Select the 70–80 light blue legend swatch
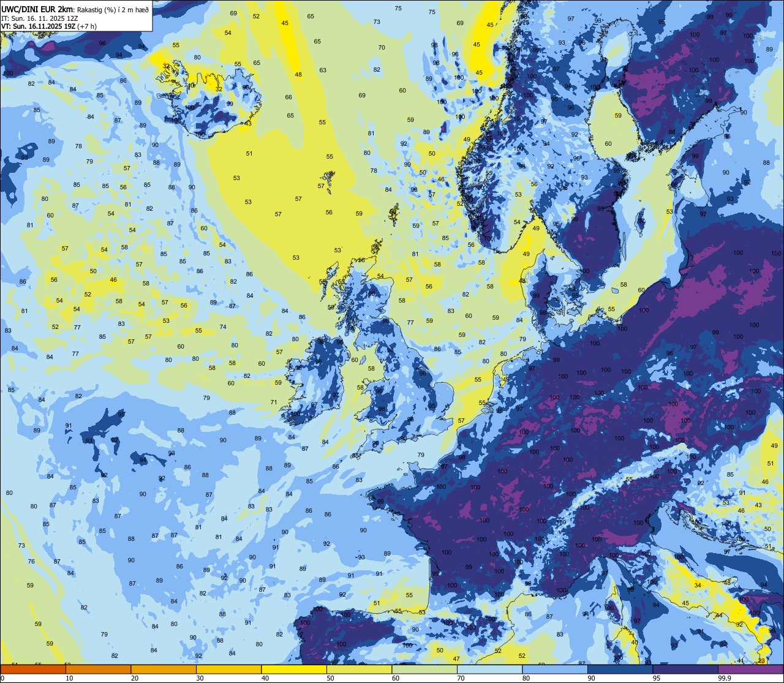The image size is (784, 683). pos(489,669)
